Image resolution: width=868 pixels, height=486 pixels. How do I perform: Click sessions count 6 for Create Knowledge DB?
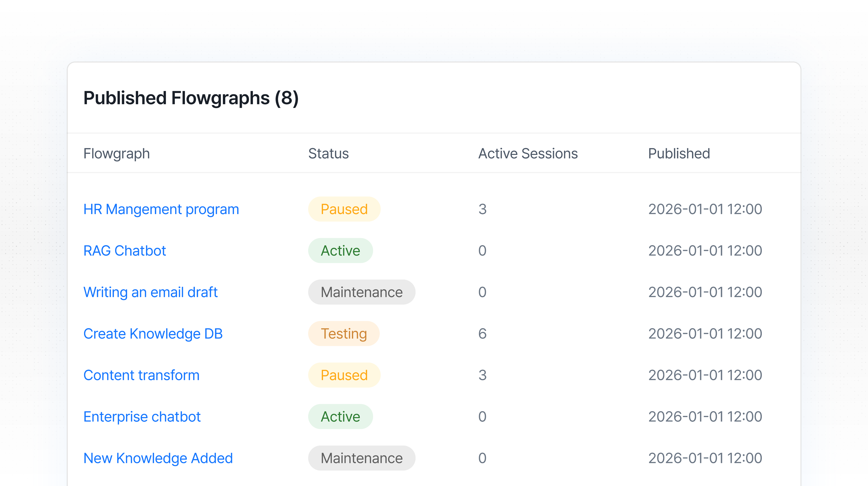coord(482,334)
